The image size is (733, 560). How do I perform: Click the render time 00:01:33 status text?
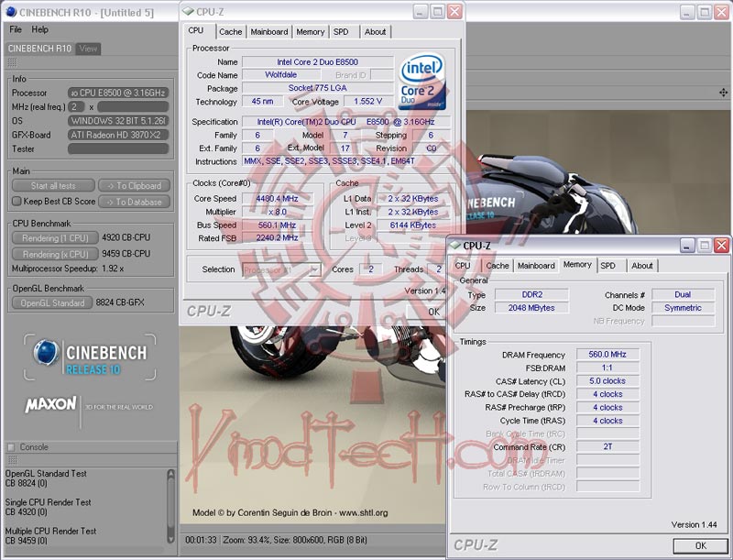(201, 540)
